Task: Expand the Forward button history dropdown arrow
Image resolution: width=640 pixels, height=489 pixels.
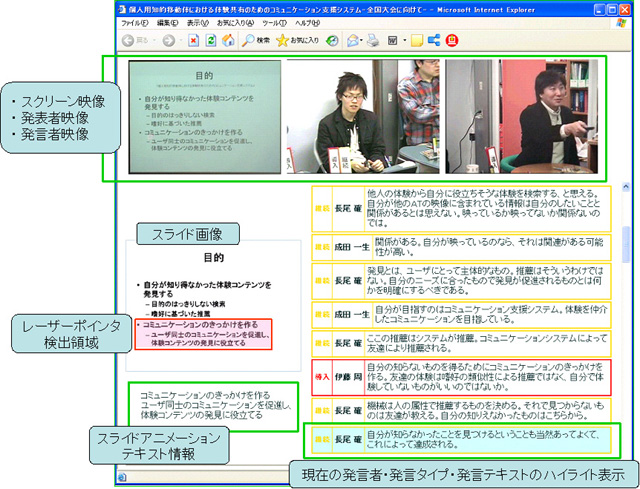Action: pos(181,40)
